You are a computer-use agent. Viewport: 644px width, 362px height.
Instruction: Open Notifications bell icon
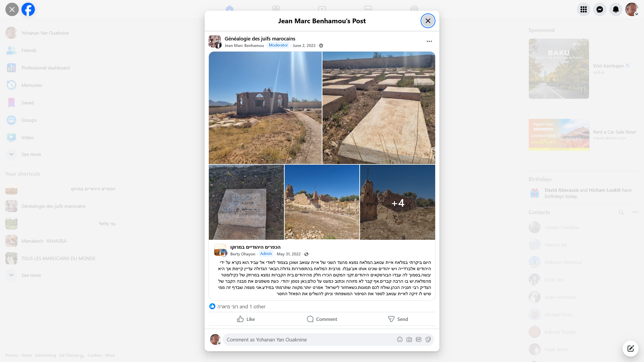[616, 9]
